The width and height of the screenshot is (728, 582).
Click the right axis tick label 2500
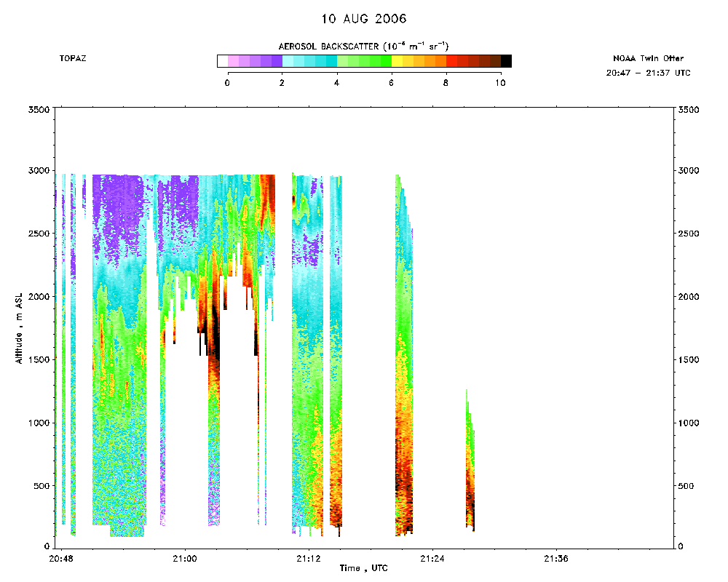tap(689, 234)
